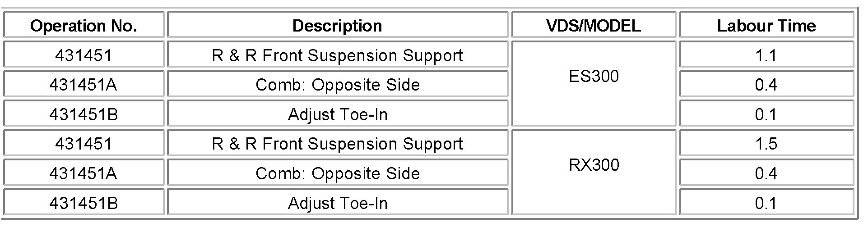The image size is (868, 227).
Task: Select operation 431451B for the RX300
Action: coord(84,203)
